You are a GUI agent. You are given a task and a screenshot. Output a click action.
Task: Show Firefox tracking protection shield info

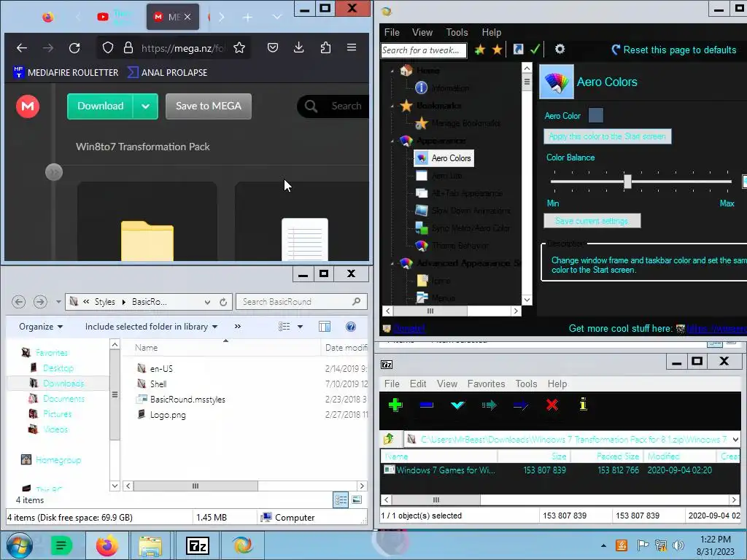[x=108, y=47]
